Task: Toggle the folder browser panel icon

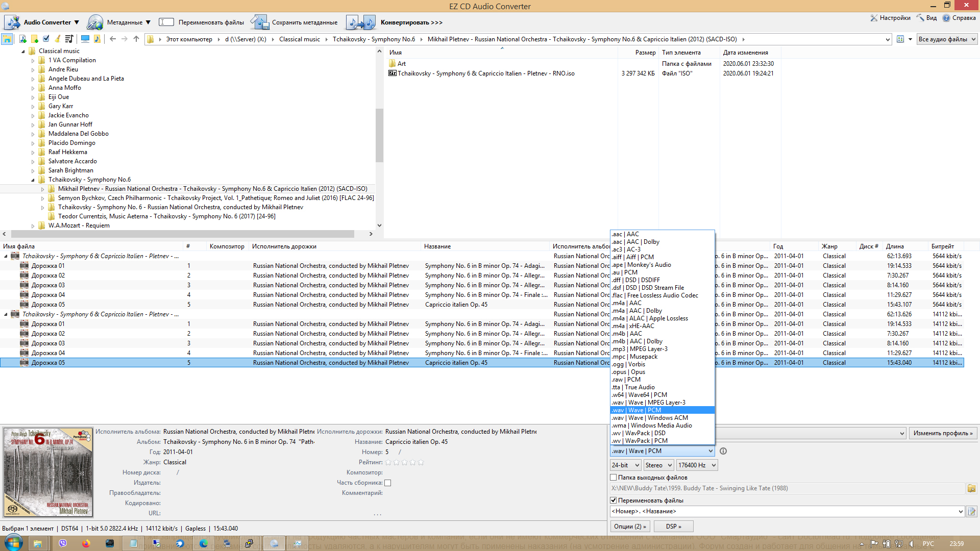Action: 7,39
